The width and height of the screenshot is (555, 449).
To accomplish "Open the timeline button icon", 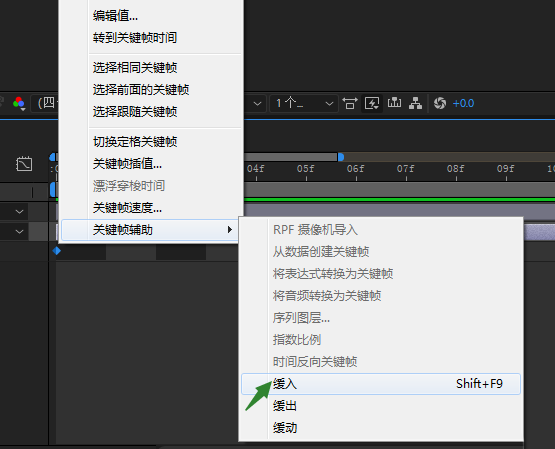I will pos(394,103).
